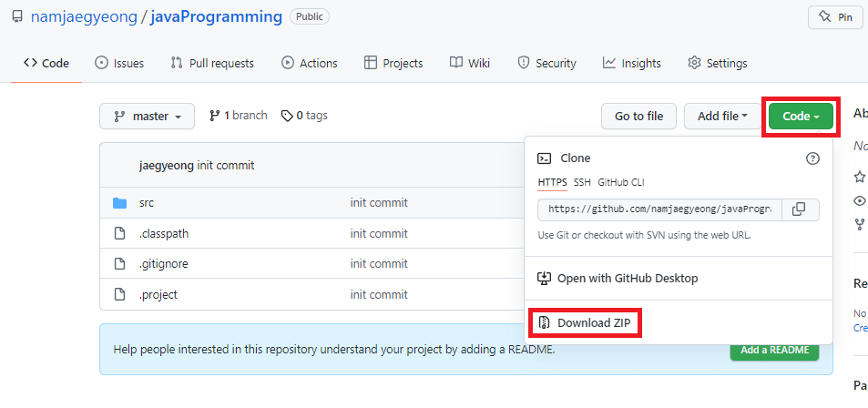This screenshot has width=868, height=408.
Task: Click the repository icon beside namjaegyeong
Action: (17, 16)
